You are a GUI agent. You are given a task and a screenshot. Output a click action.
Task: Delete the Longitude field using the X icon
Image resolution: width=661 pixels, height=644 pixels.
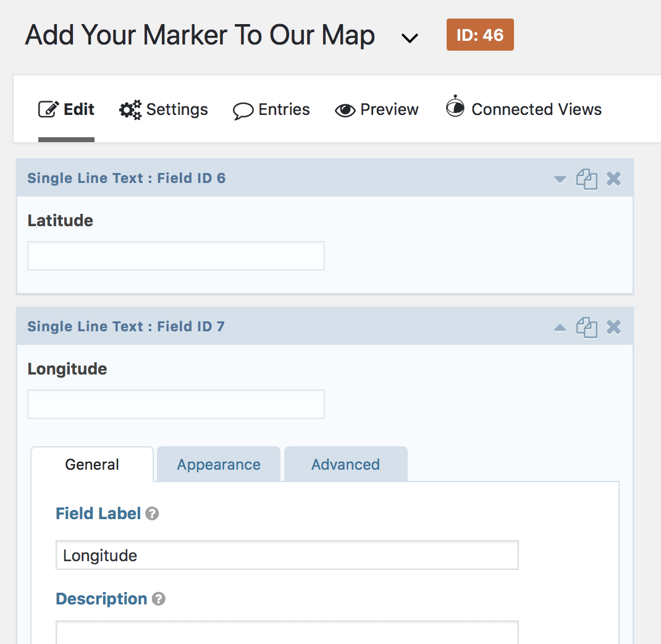point(613,327)
